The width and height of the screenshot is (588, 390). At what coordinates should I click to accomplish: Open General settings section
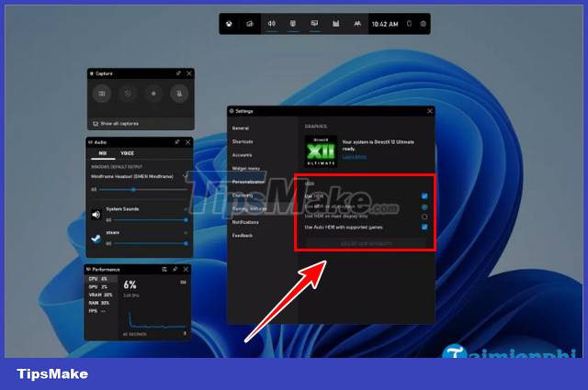pos(241,128)
